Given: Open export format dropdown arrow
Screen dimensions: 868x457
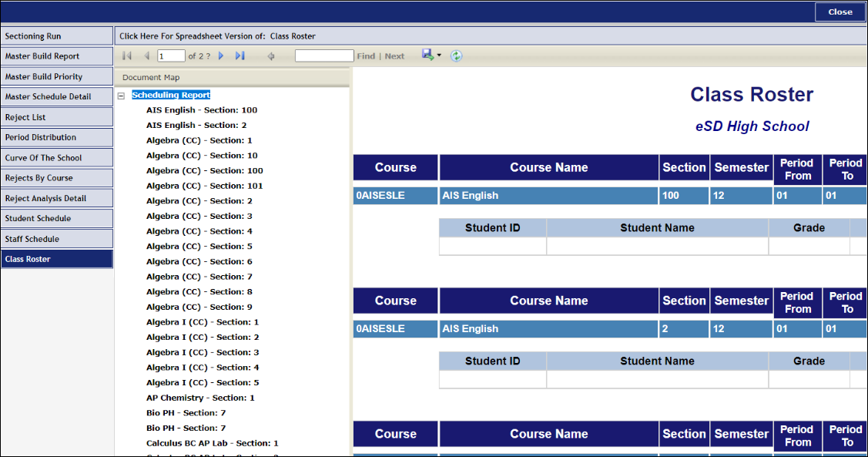Looking at the screenshot, I should 439,55.
